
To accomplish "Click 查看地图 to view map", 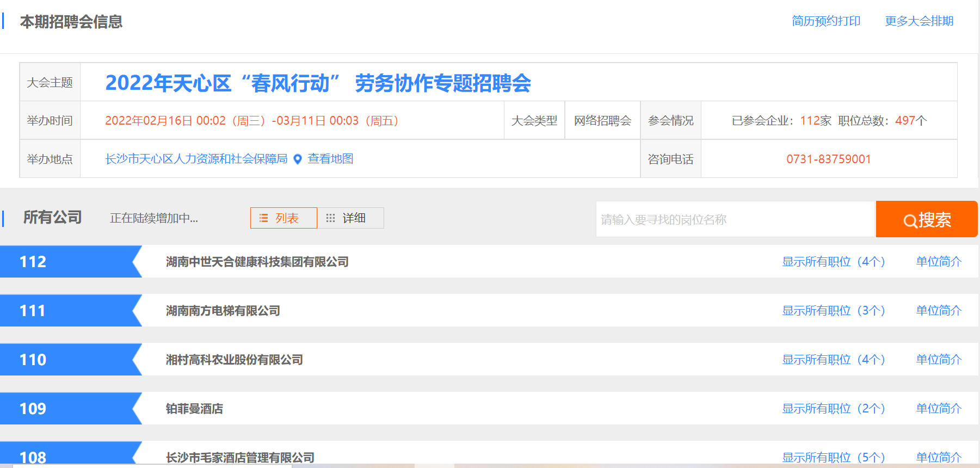I will click(x=330, y=159).
